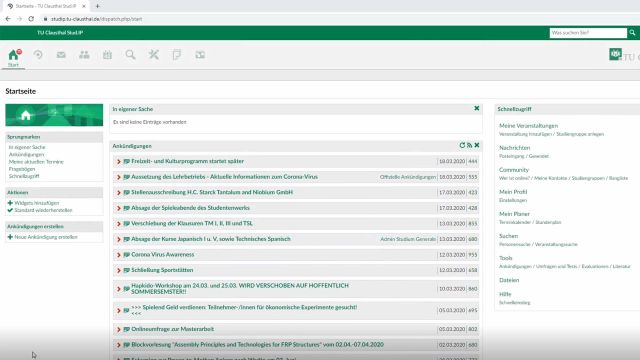The height and width of the screenshot is (360, 640).
Task: Expand 'Spielend Geld verdienen' announcement
Action: tap(119, 311)
